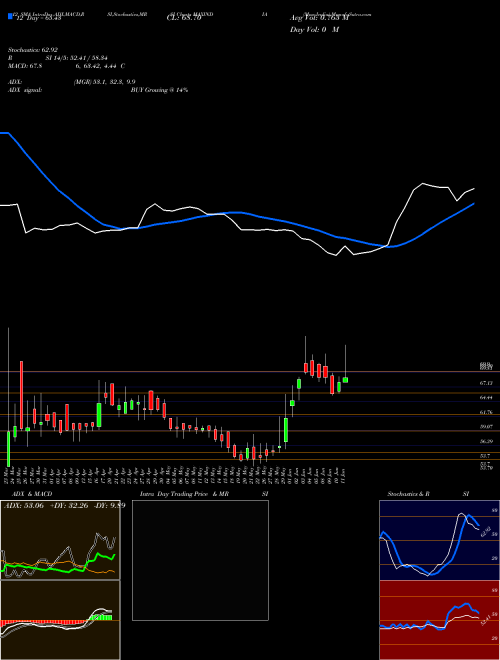
Task: Click the 'Stochastics & RSI' panel title
Action: (x=428, y=494)
